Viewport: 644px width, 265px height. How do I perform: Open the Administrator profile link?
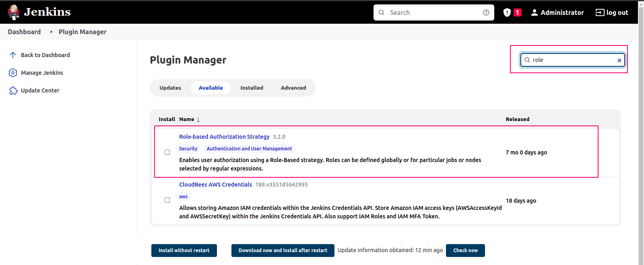click(562, 12)
